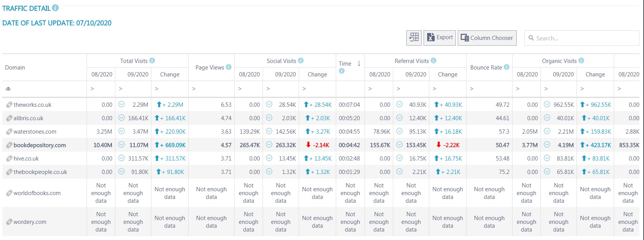The height and width of the screenshot is (240, 644).
Task: Click the link icon beside bookdepository.com
Action: 9,145
